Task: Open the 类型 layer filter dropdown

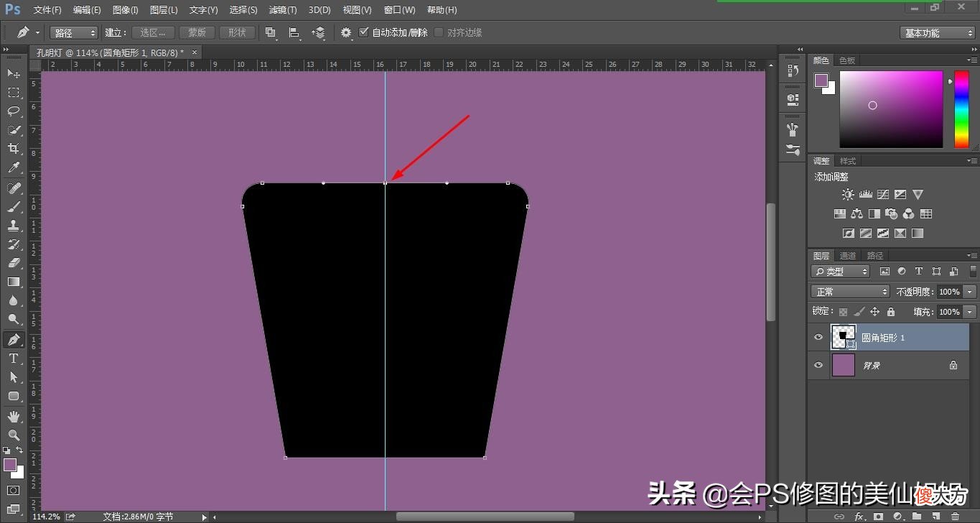Action: pos(840,272)
